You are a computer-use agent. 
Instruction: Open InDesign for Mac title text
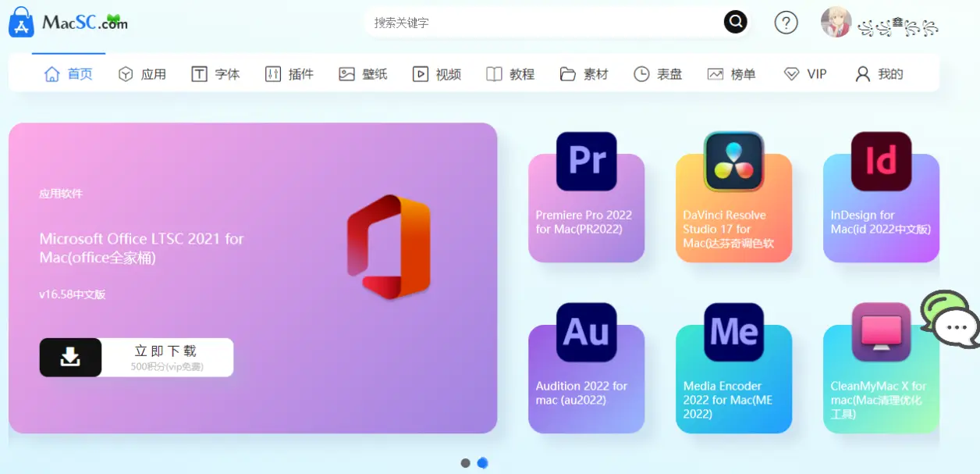881,222
